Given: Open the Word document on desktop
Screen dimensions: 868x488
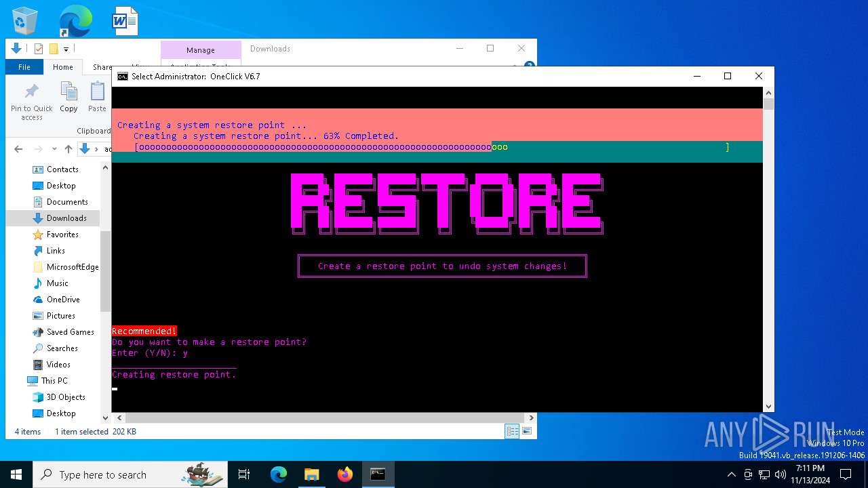Looking at the screenshot, I should [x=125, y=20].
